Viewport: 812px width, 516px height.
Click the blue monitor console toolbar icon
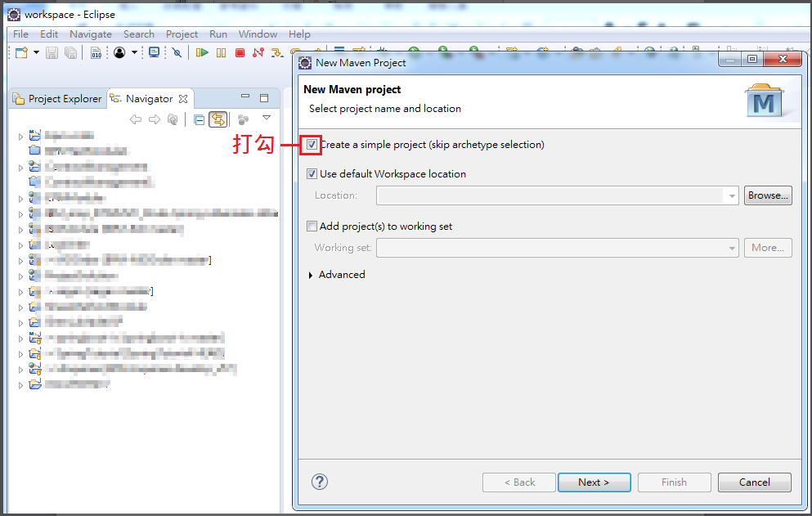coord(155,52)
